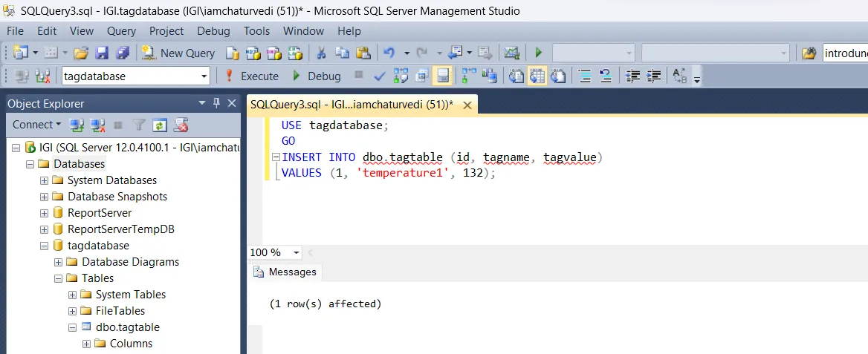868x354 pixels.
Task: Toggle Results to Text output mode
Action: (x=516, y=76)
